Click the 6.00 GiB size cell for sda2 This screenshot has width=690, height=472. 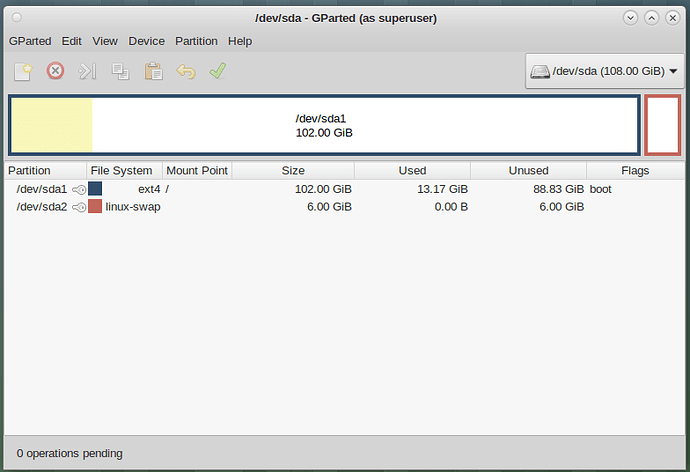329,207
